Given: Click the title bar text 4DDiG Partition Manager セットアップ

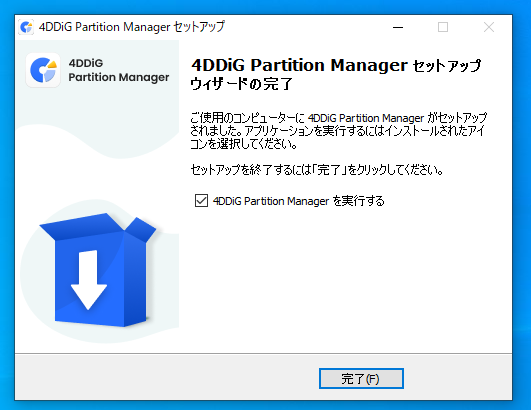Looking at the screenshot, I should 132,27.
